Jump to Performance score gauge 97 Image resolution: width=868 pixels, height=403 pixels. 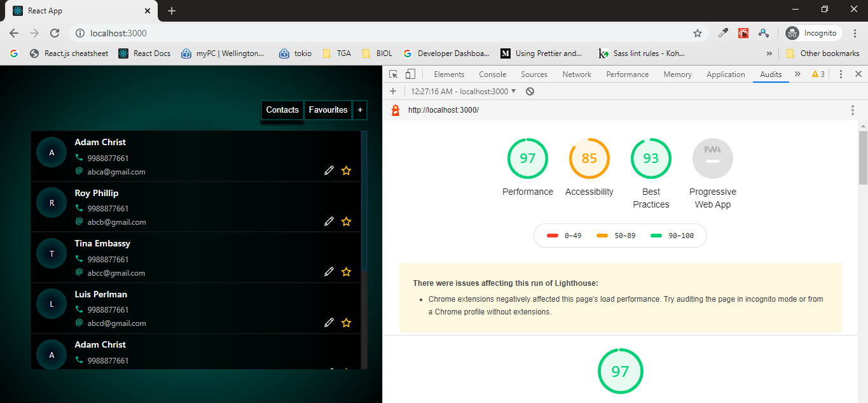(x=528, y=159)
